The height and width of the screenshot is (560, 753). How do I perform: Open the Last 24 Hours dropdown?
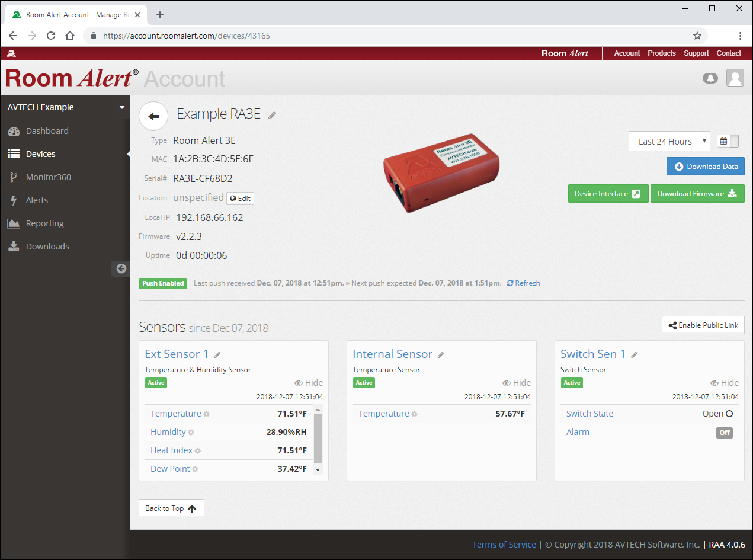[x=669, y=142]
